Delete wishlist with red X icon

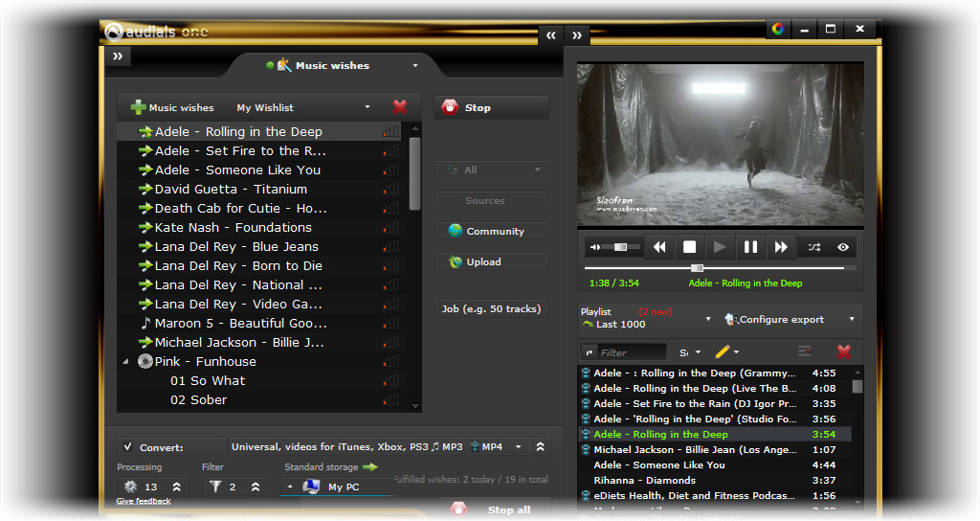(x=400, y=107)
